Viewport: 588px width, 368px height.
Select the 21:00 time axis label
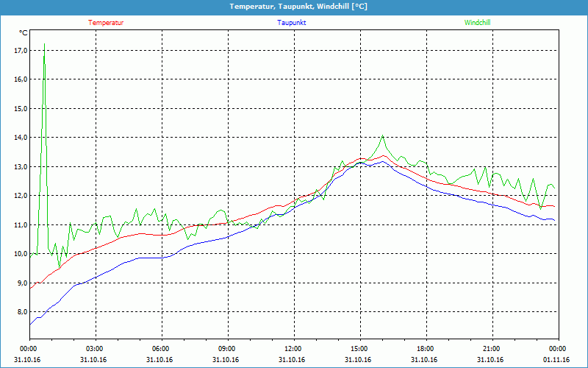click(x=492, y=349)
